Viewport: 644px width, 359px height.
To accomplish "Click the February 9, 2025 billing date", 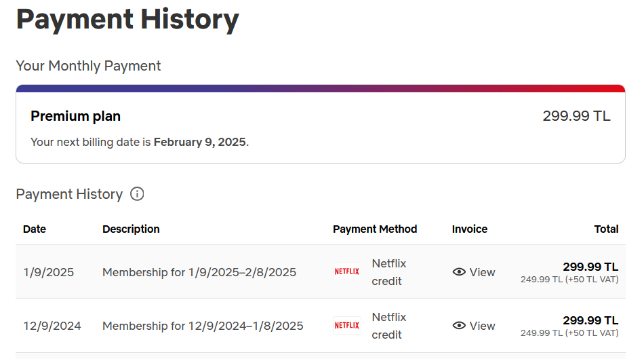I will point(200,143).
